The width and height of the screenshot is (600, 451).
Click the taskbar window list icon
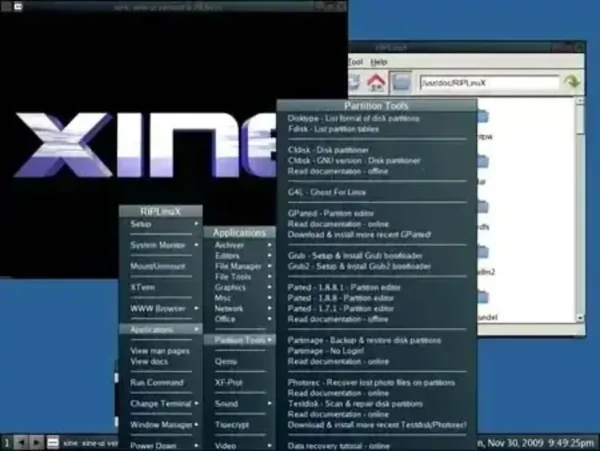coord(52,443)
